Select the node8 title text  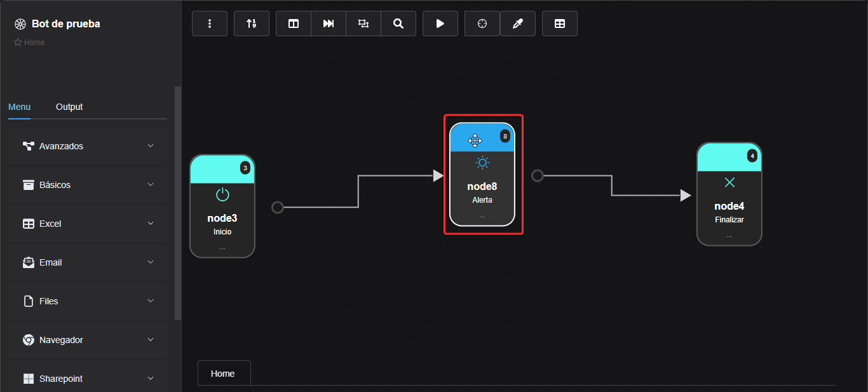pos(482,187)
